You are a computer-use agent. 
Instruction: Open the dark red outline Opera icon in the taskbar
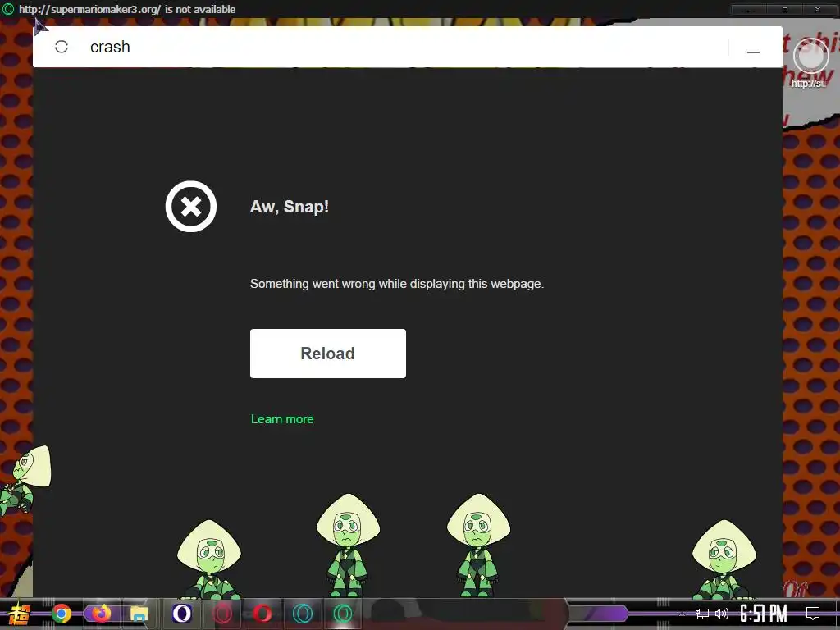point(221,614)
